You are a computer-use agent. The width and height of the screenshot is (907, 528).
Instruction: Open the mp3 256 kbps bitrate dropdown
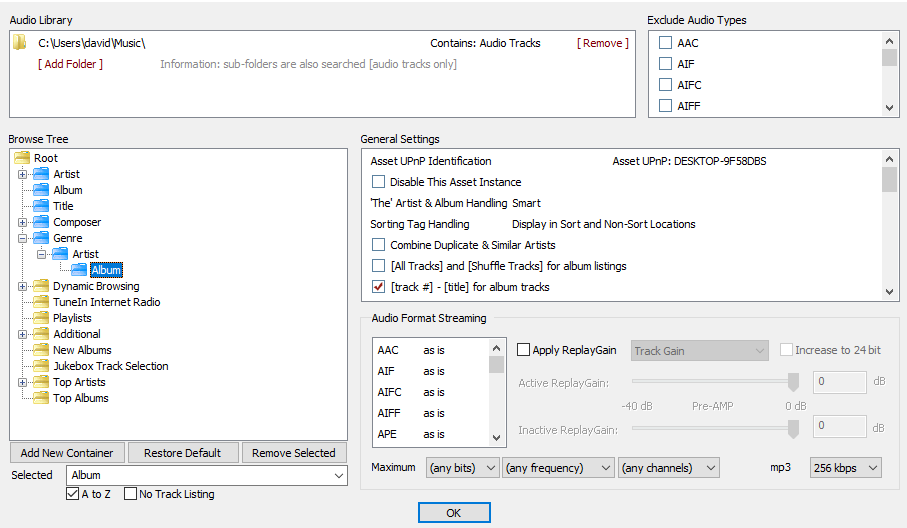[845, 467]
